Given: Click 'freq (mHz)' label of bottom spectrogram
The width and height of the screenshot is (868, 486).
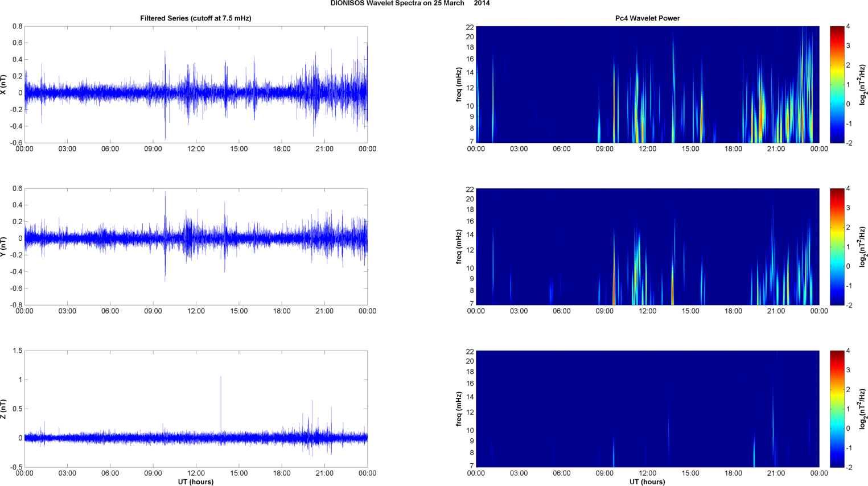Looking at the screenshot, I should [x=459, y=409].
